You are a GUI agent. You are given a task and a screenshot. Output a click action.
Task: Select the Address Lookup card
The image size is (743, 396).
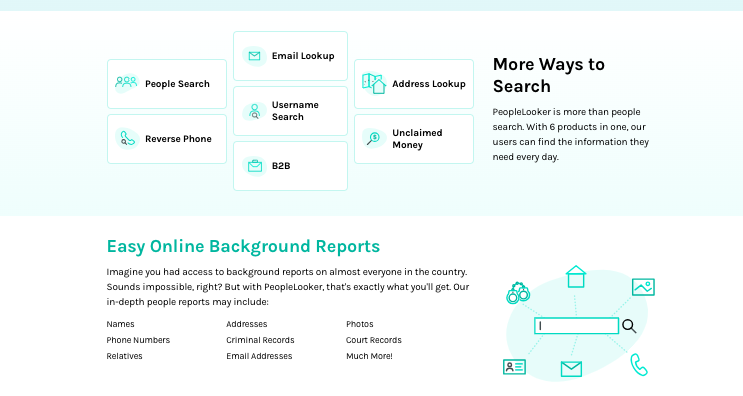tap(414, 84)
